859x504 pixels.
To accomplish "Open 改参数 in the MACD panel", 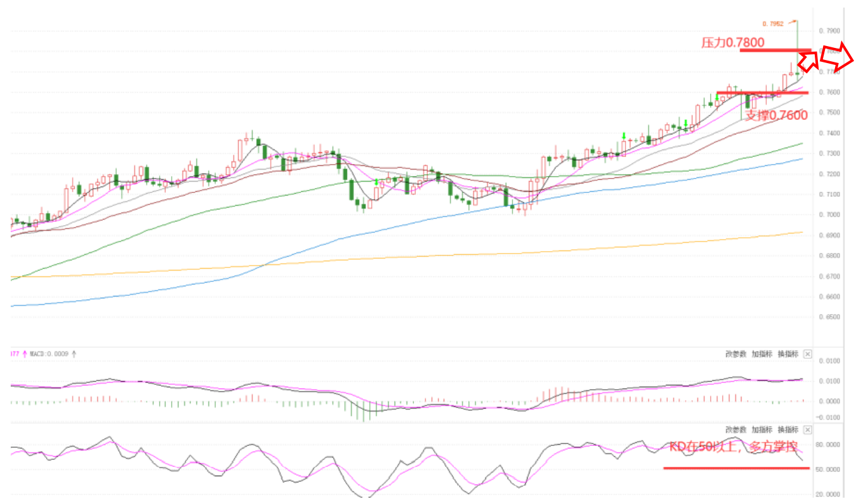I will [x=736, y=354].
